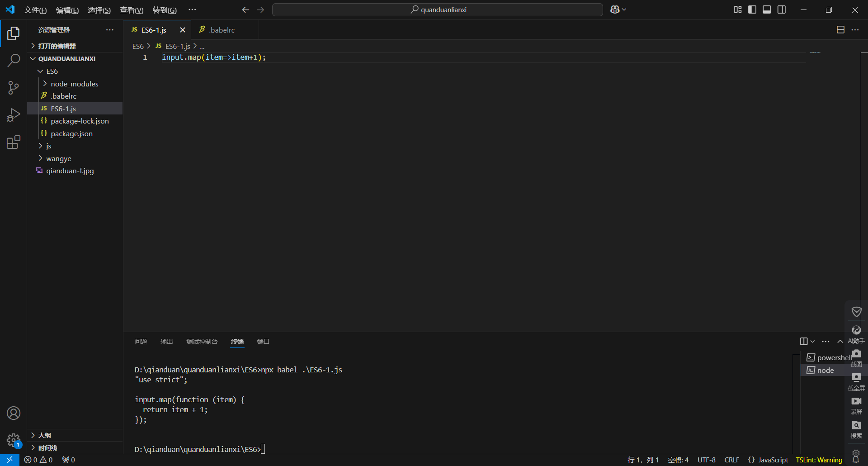The height and width of the screenshot is (466, 868).
Task: Toggle the primary side bar visibility
Action: tap(752, 10)
